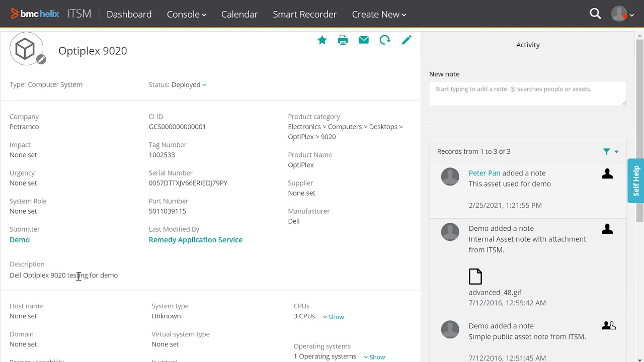Open the Calendar menu item

tap(239, 15)
